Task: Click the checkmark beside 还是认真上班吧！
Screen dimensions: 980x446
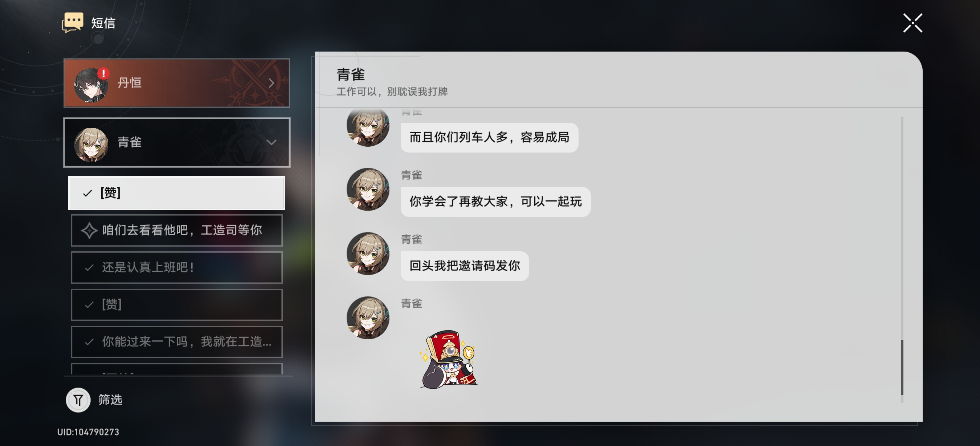Action: coord(89,268)
